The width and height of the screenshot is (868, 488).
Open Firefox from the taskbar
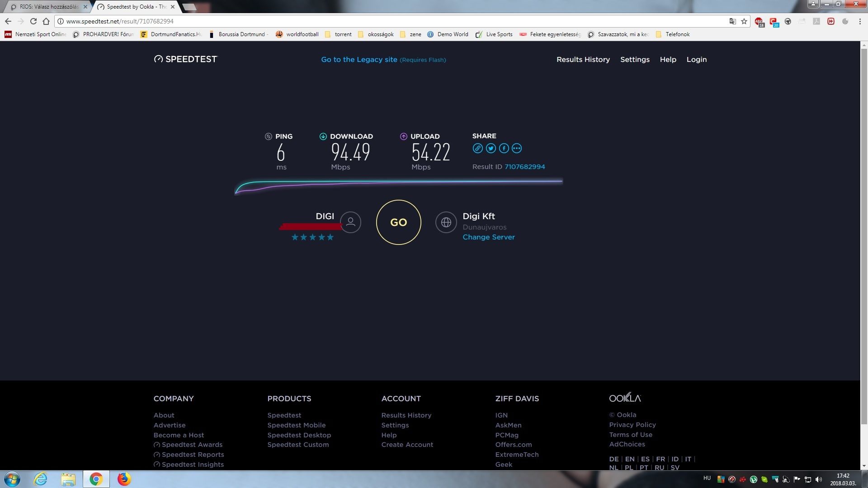pyautogui.click(x=124, y=479)
